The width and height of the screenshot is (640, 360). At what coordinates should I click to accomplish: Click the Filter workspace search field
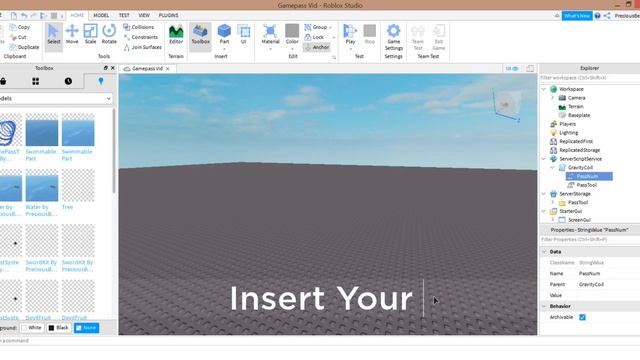(590, 78)
